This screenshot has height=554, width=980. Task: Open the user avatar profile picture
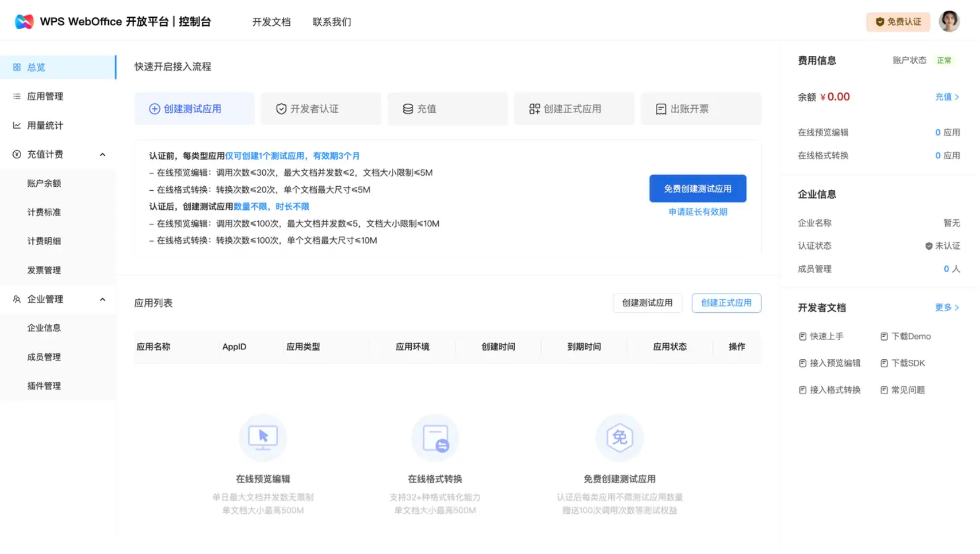[x=949, y=21]
